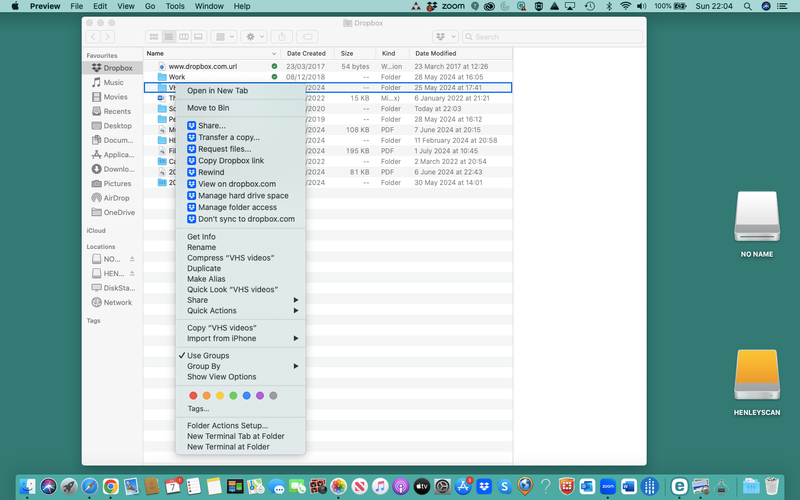Viewport: 800px width, 500px height.
Task: Select Move to Bin in context menu
Action: tap(208, 107)
